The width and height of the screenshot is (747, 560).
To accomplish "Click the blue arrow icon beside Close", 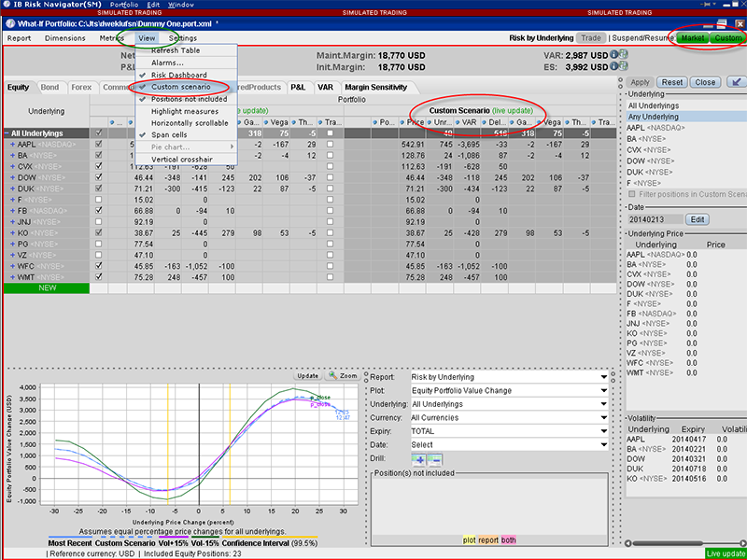I will [x=737, y=82].
